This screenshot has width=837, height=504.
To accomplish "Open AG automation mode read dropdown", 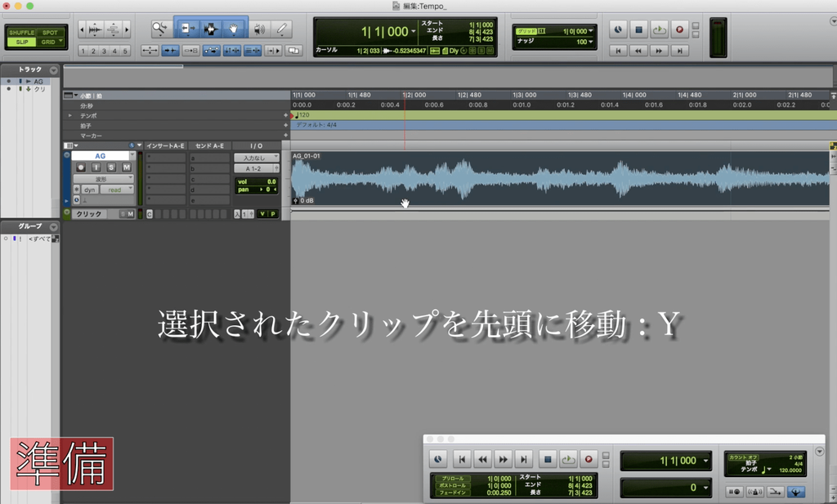I will click(x=118, y=190).
